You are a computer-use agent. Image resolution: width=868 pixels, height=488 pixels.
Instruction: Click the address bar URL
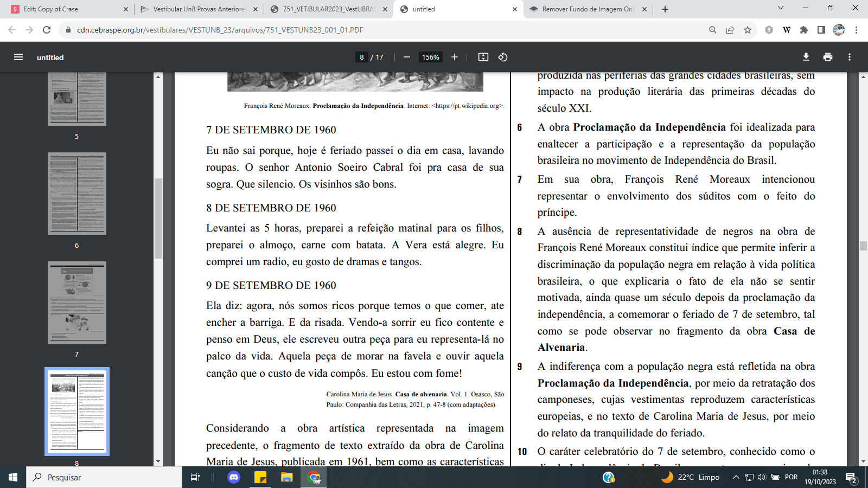click(220, 30)
